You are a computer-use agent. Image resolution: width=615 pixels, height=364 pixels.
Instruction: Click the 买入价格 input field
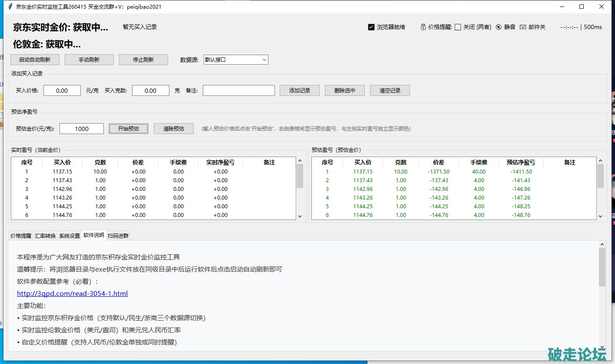pyautogui.click(x=62, y=91)
